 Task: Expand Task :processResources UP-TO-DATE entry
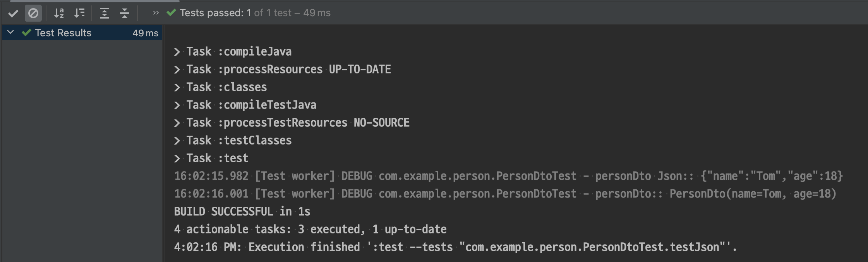[x=177, y=70]
